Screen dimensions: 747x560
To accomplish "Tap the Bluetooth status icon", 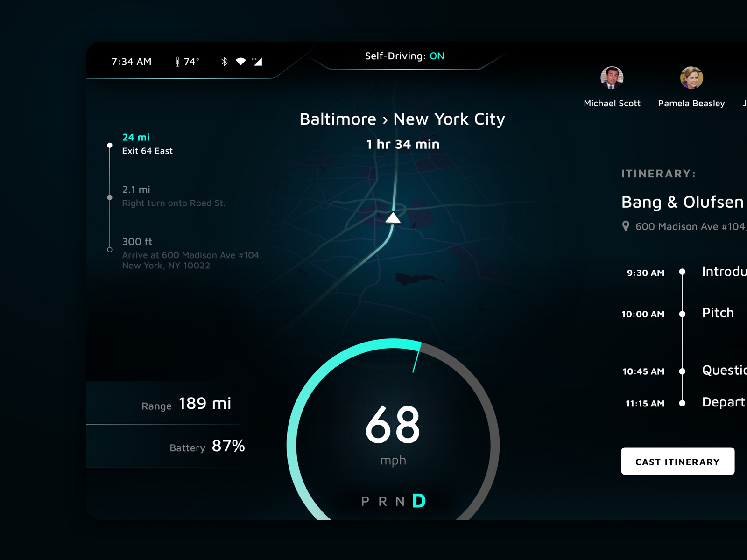I will tap(224, 61).
